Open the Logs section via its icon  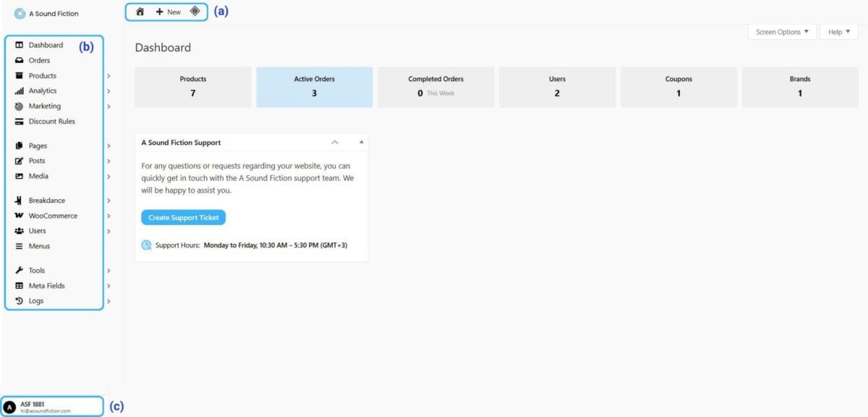(18, 300)
